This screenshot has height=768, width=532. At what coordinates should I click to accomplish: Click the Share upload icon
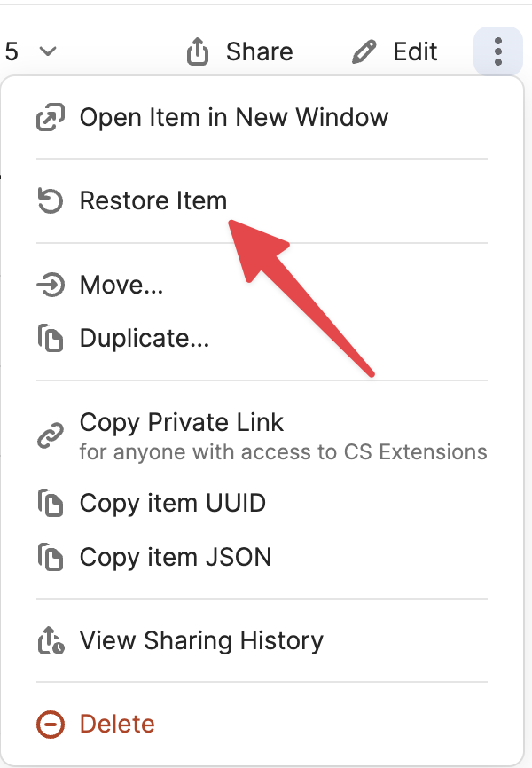point(197,52)
